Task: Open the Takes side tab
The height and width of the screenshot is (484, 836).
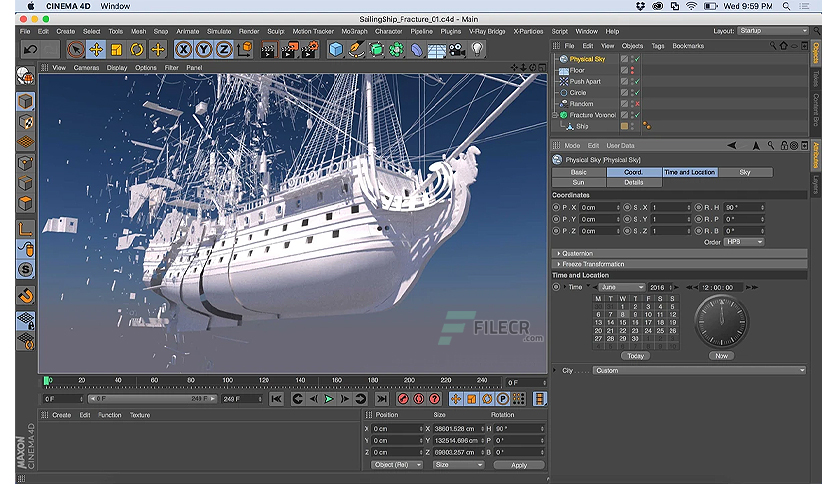Action: coord(816,78)
